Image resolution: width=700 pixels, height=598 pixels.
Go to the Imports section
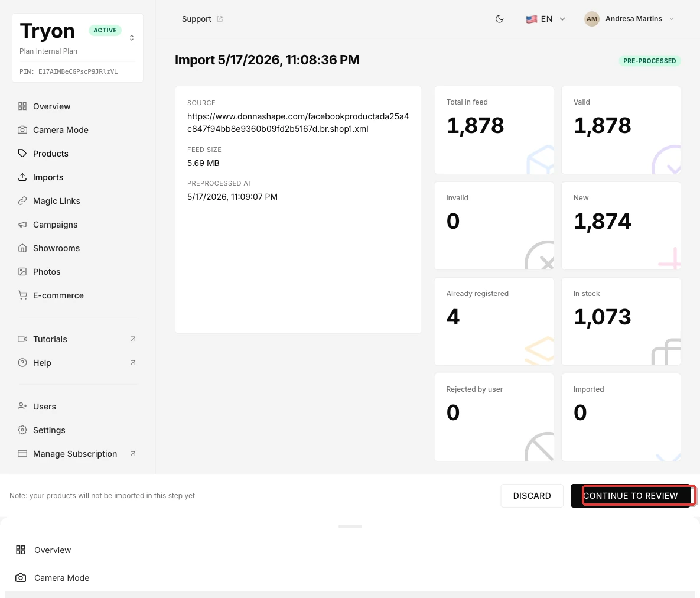point(48,177)
